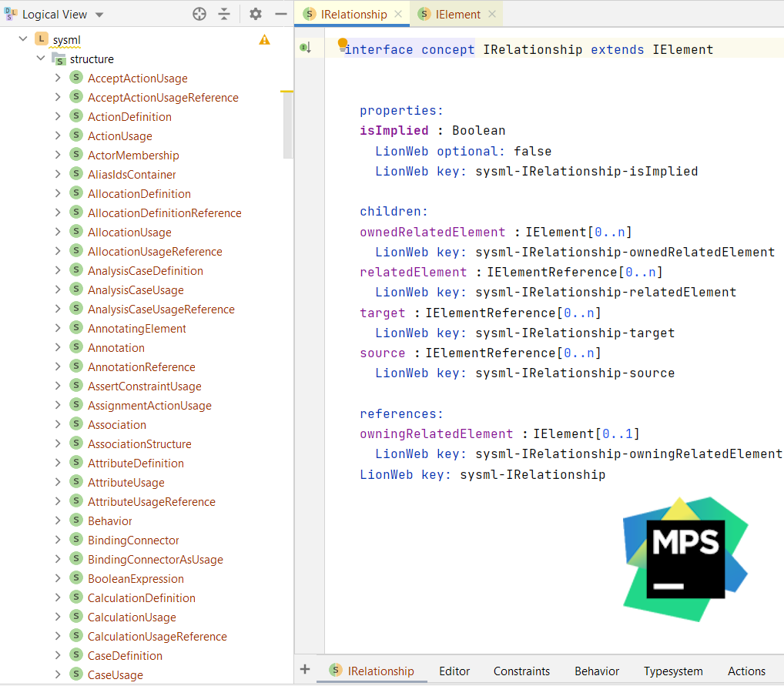The image size is (784, 686).
Task: Open Logical View settings gear
Action: pyautogui.click(x=256, y=14)
